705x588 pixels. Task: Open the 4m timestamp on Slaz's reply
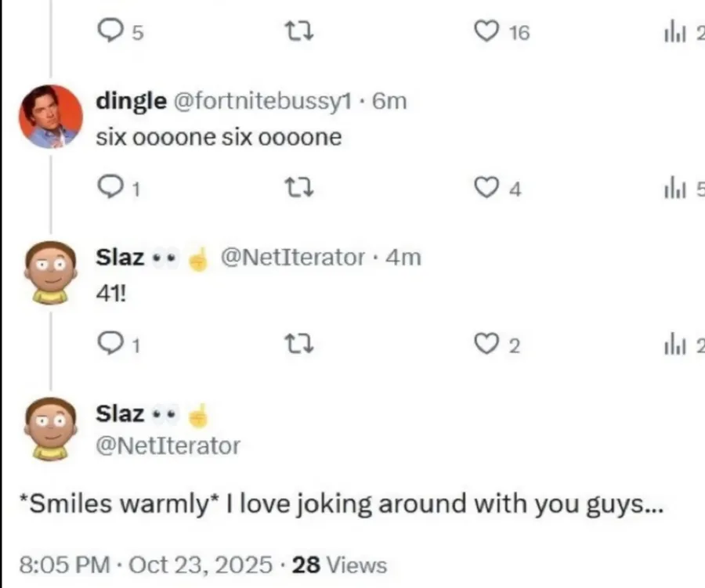(404, 257)
